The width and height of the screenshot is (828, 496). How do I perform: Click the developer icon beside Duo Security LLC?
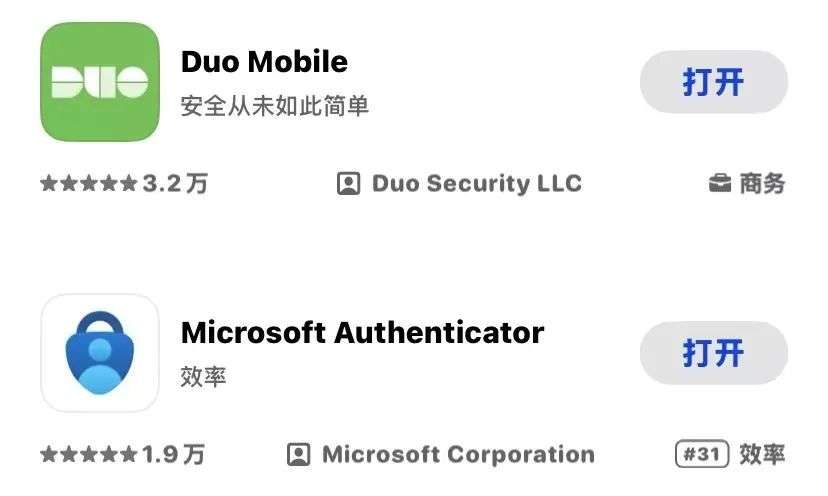click(x=349, y=184)
